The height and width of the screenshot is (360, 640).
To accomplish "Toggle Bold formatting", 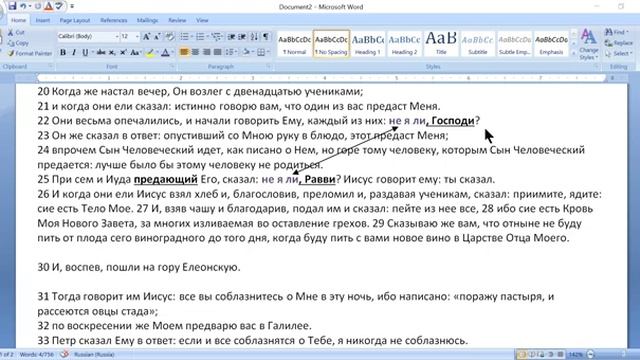I will tap(63, 52).
